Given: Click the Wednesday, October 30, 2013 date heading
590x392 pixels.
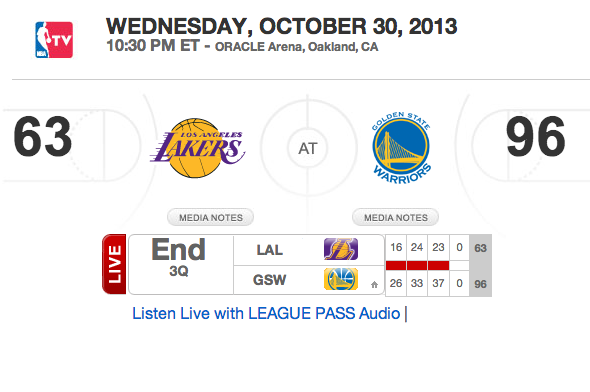Looking at the screenshot, I should 281,26.
